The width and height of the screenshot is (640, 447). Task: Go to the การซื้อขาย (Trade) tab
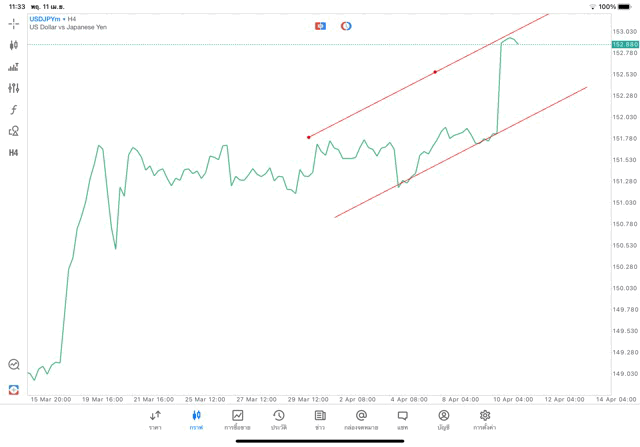click(x=237, y=420)
